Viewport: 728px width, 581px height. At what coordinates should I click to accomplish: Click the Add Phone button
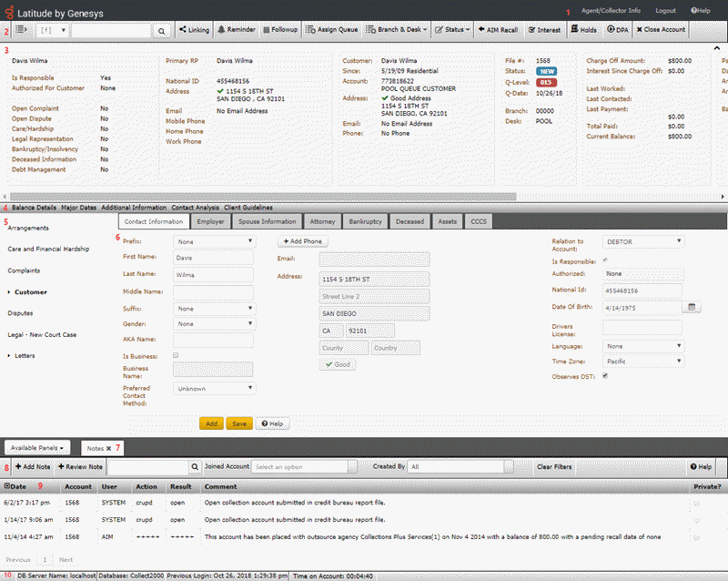pos(303,241)
